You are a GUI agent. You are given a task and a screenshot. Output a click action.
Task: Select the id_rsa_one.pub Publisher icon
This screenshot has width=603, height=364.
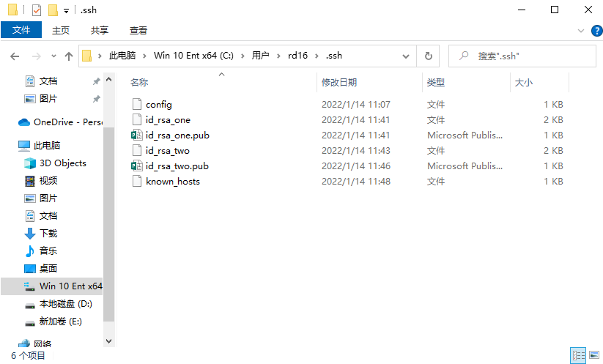(137, 135)
